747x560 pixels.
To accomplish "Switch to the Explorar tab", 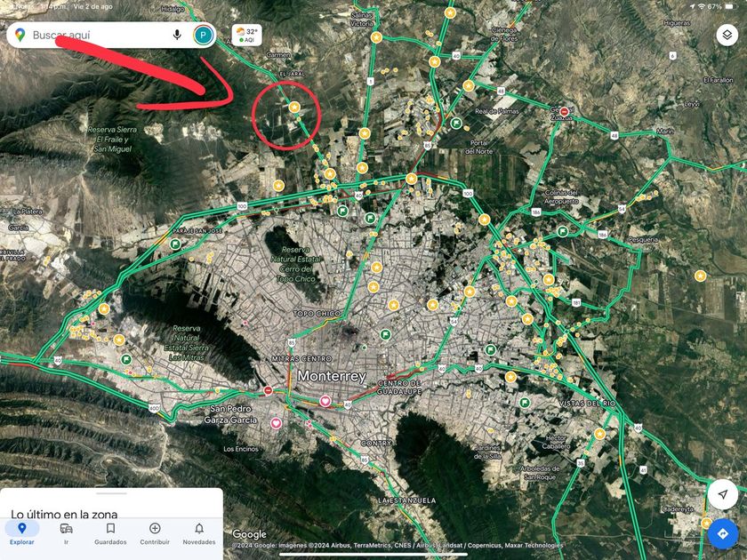I will [22, 533].
